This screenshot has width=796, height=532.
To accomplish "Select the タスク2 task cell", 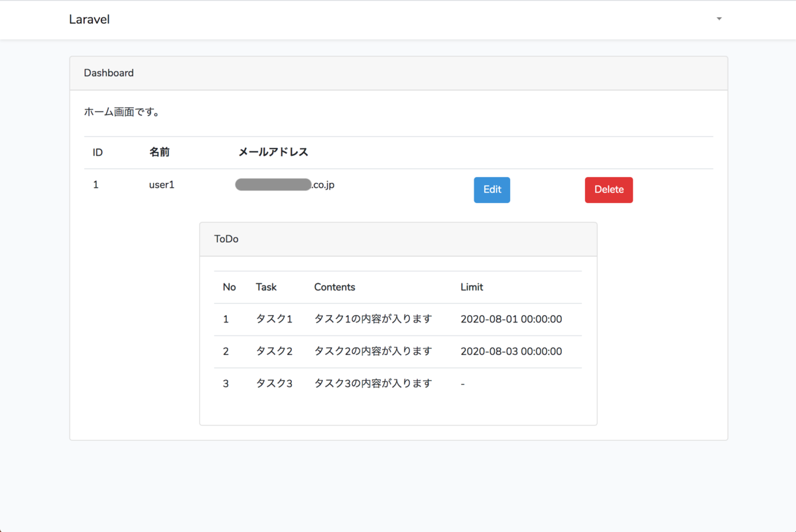I will click(x=275, y=352).
